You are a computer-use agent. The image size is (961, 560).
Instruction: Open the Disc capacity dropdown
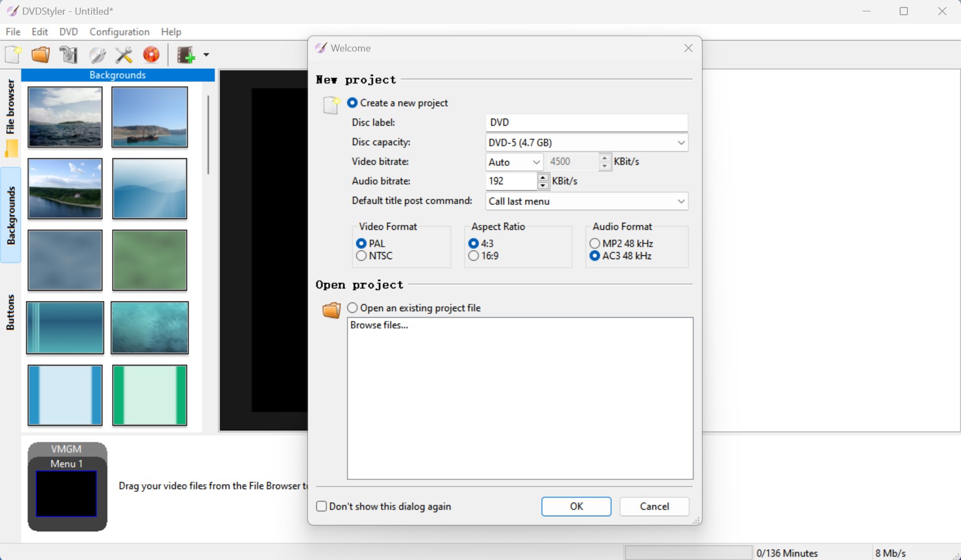tap(587, 143)
